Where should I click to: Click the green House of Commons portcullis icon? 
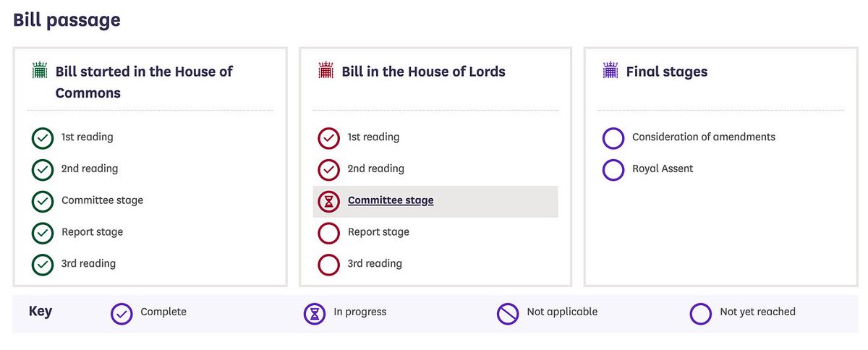tap(39, 71)
